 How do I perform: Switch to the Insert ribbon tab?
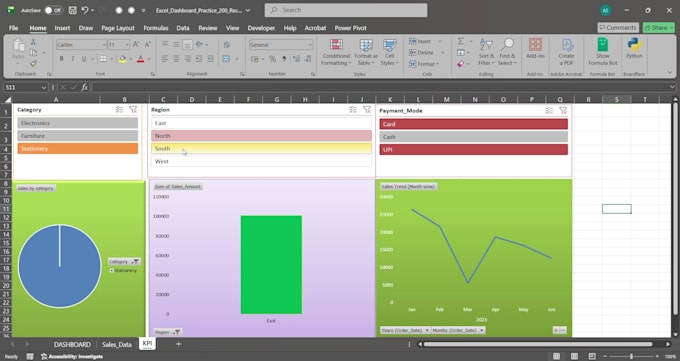(x=62, y=28)
